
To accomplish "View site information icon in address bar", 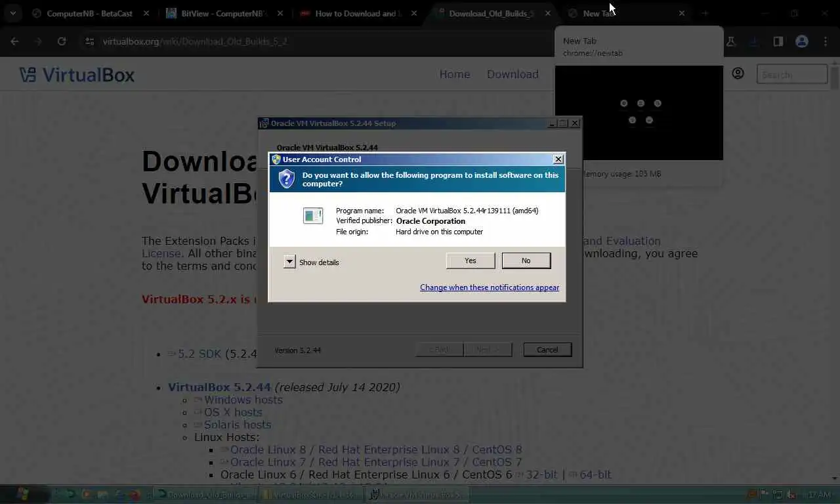I will [x=90, y=41].
